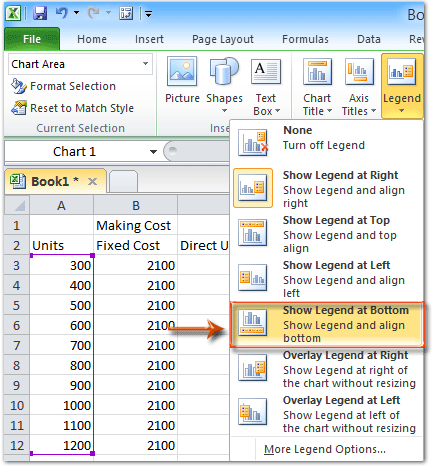The width and height of the screenshot is (433, 470).
Task: Open the Customize Quick Access Toolbar dropdown
Action: pos(149,14)
